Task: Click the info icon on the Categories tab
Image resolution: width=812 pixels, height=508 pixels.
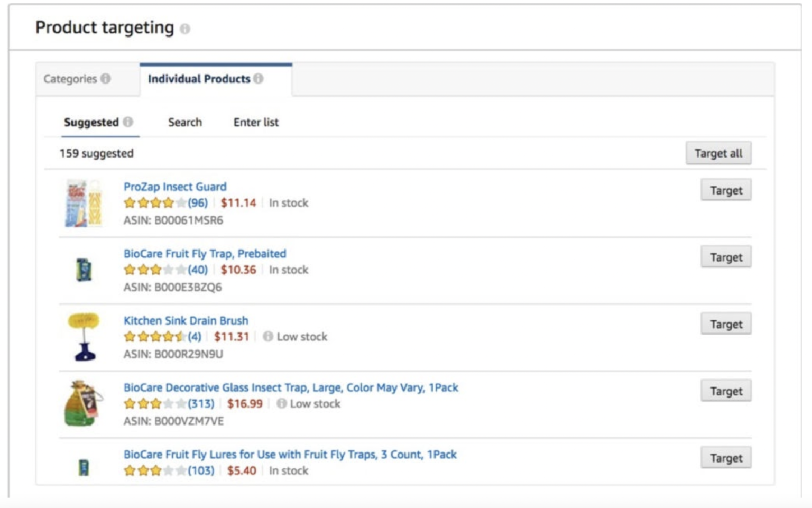Action: (x=106, y=78)
